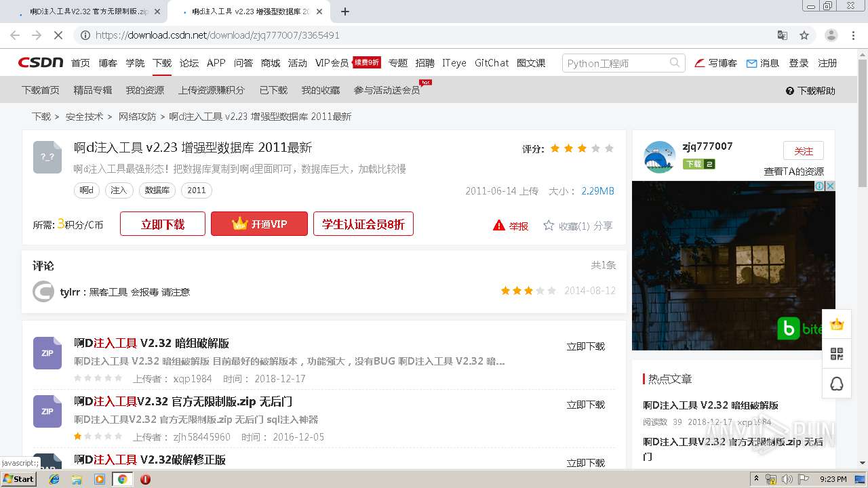Image resolution: width=868 pixels, height=488 pixels.
Task: Click 续费9折 red badge
Action: pos(367,62)
